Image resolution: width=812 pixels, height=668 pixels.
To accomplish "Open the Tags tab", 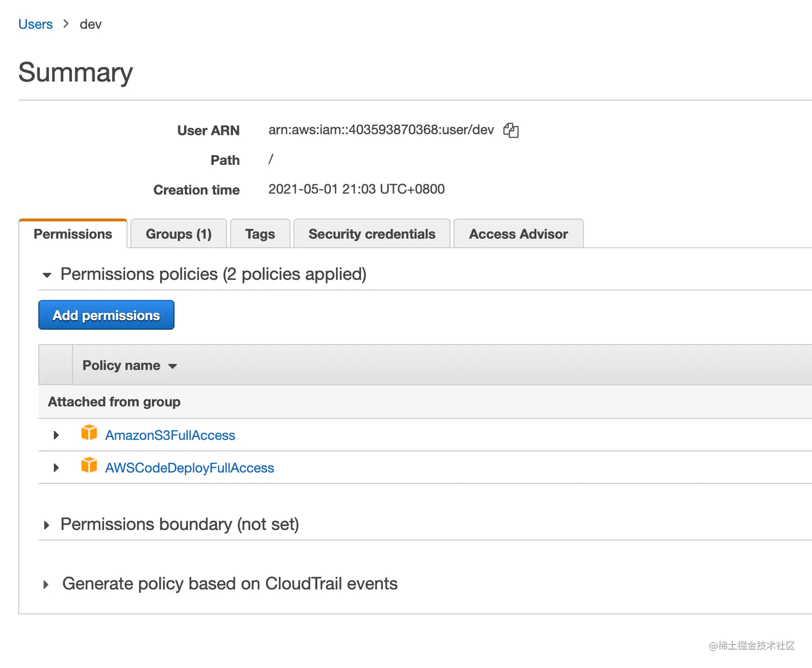I will pyautogui.click(x=260, y=234).
